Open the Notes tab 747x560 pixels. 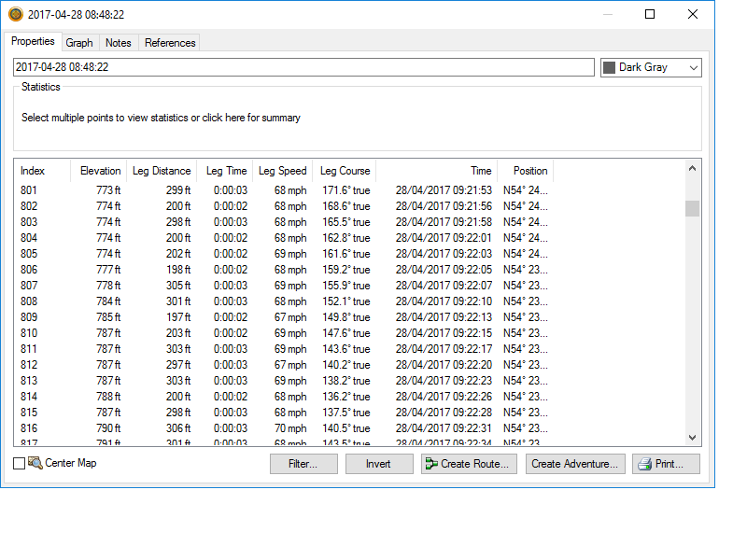(x=119, y=43)
